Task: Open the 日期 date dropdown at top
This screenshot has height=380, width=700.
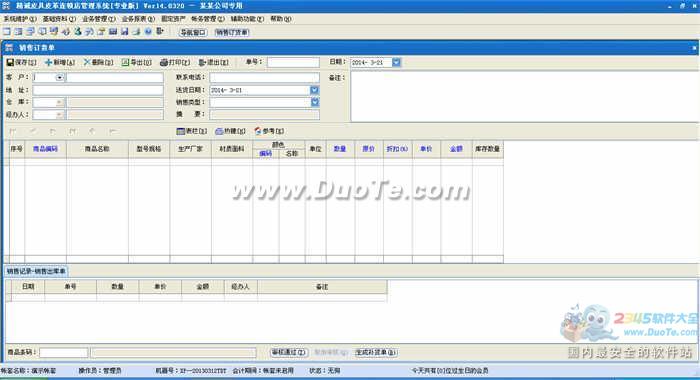Action: pos(396,63)
